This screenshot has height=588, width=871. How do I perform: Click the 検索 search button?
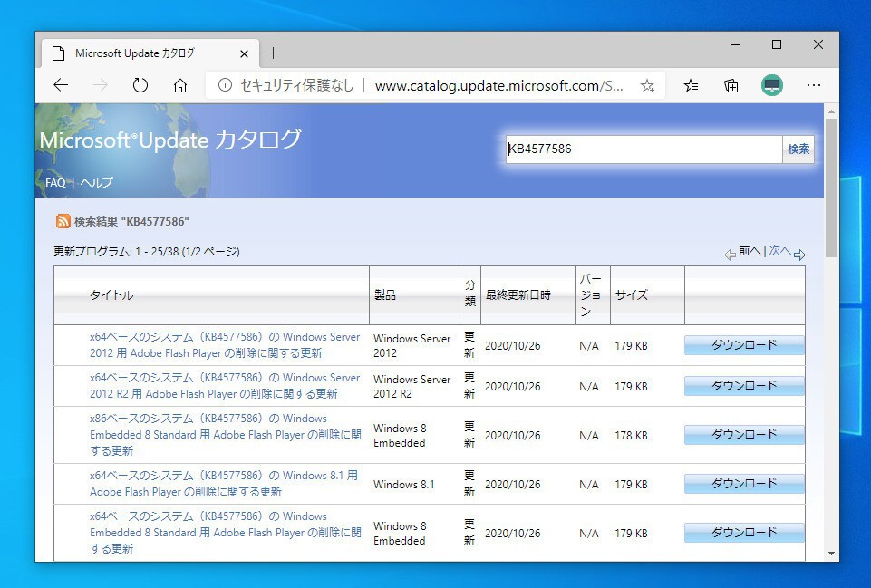pos(798,149)
